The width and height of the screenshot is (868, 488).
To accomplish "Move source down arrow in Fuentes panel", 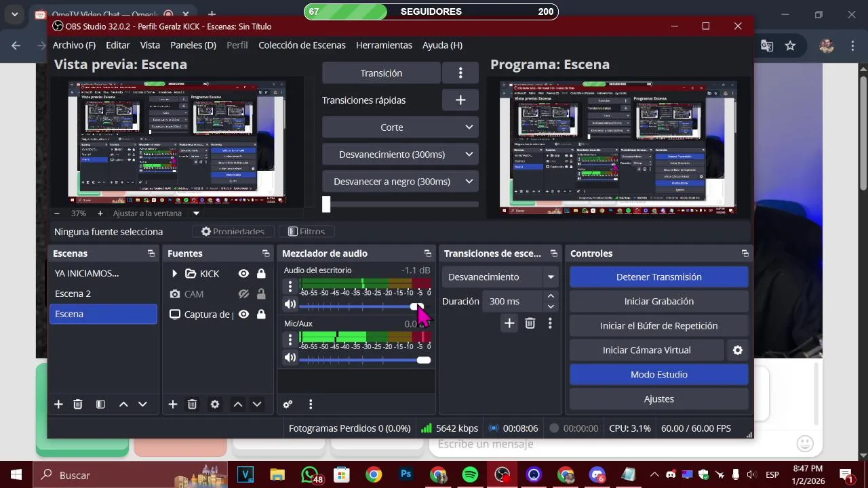I will pos(257,404).
